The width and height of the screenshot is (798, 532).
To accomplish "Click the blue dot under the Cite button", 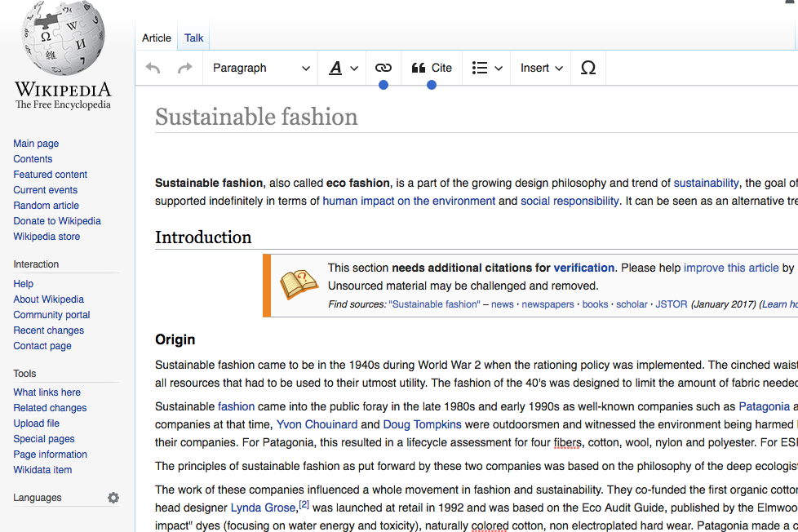I will pyautogui.click(x=432, y=85).
